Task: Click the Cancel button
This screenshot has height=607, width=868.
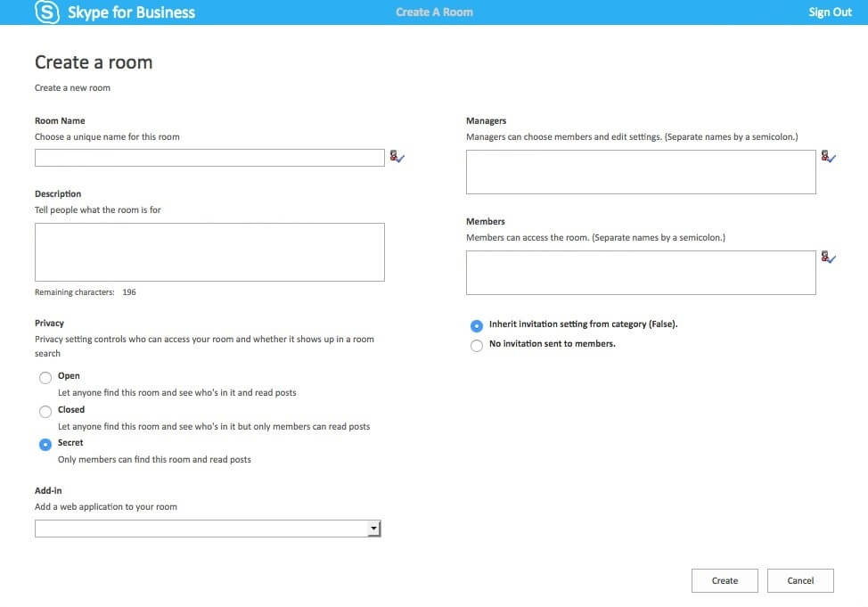Action: pos(800,580)
